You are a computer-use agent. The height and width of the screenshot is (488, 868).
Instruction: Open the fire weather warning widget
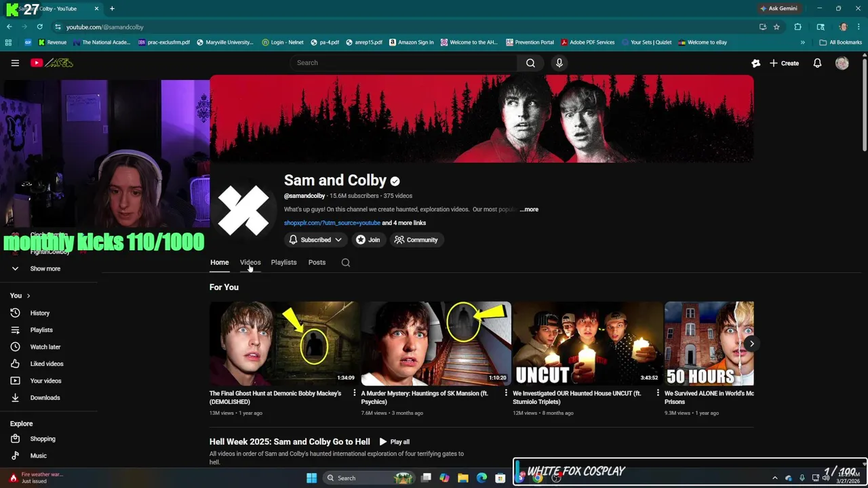point(35,478)
